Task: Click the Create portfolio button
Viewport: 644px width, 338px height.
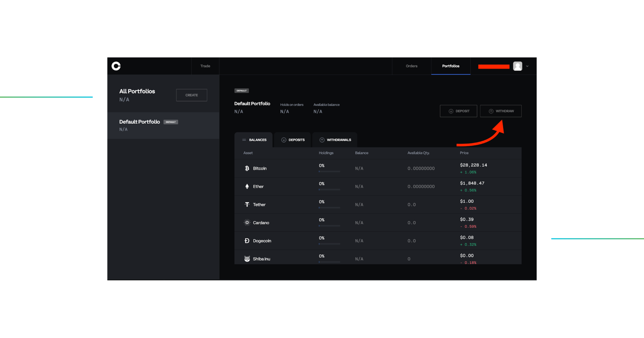Action: click(191, 95)
